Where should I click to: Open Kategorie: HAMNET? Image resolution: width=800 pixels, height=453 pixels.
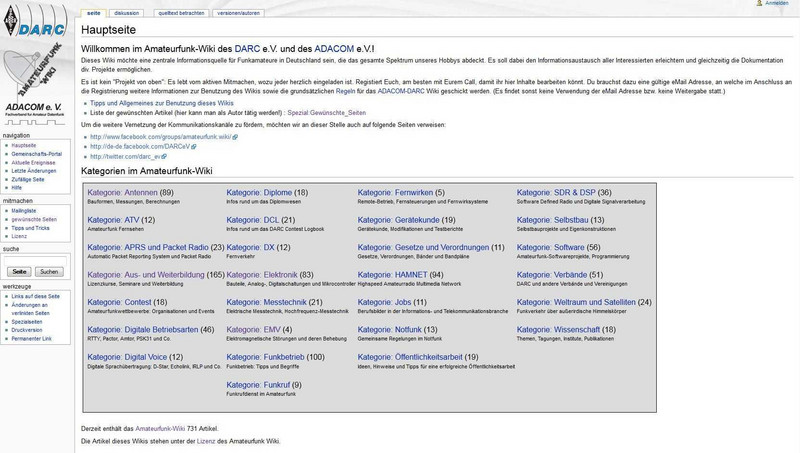(392, 275)
